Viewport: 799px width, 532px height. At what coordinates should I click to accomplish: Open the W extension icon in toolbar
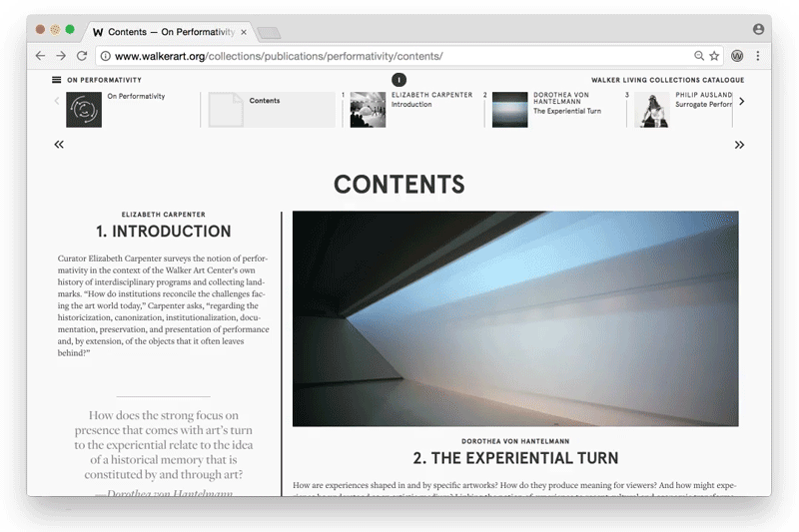[737, 56]
